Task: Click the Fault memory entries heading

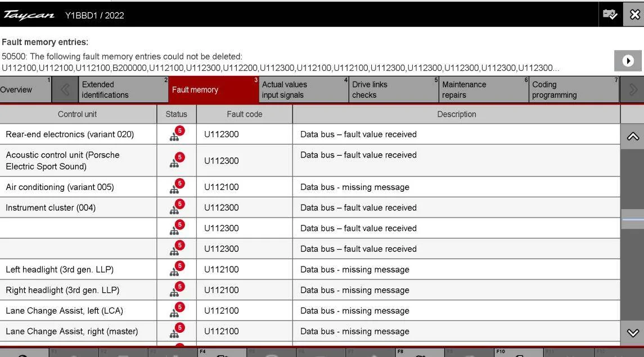Action: (x=45, y=42)
